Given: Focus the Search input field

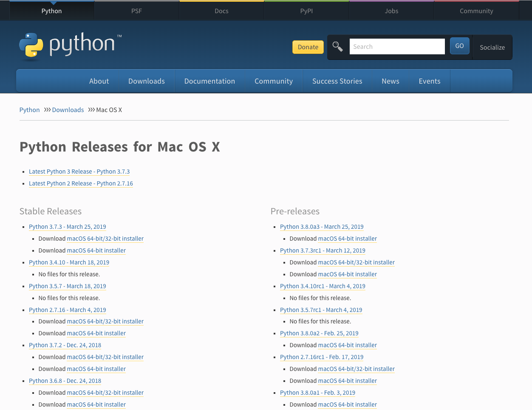Looking at the screenshot, I should pos(397,47).
